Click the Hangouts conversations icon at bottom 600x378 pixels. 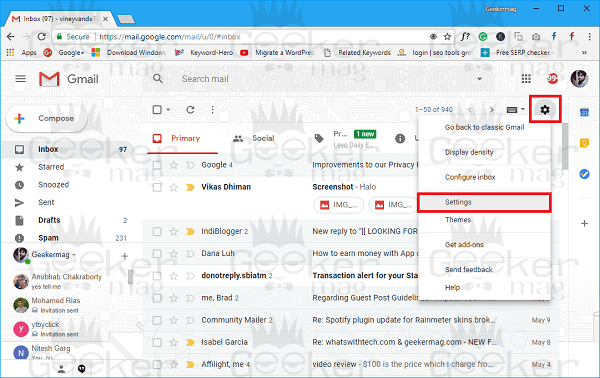tap(82, 369)
